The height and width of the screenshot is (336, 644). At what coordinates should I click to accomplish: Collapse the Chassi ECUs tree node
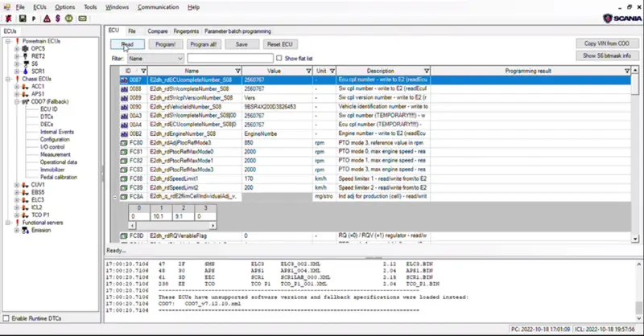pos(8,79)
